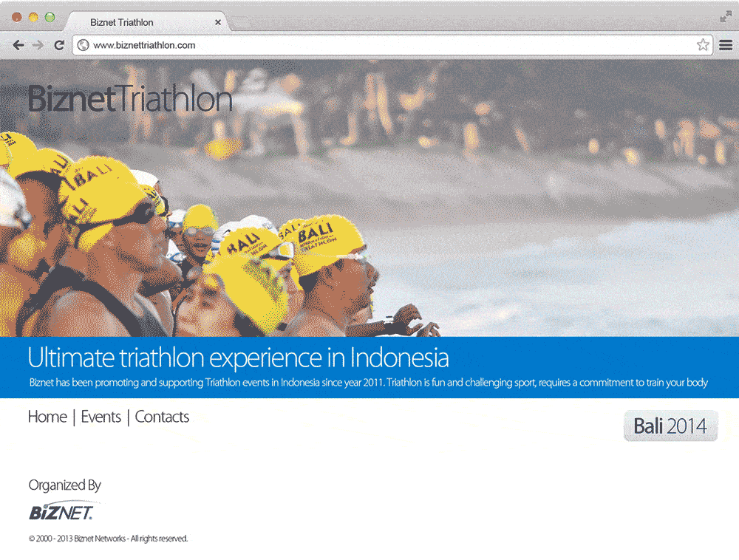739x560 pixels.
Task: Click the red close window button
Action: click(17, 18)
